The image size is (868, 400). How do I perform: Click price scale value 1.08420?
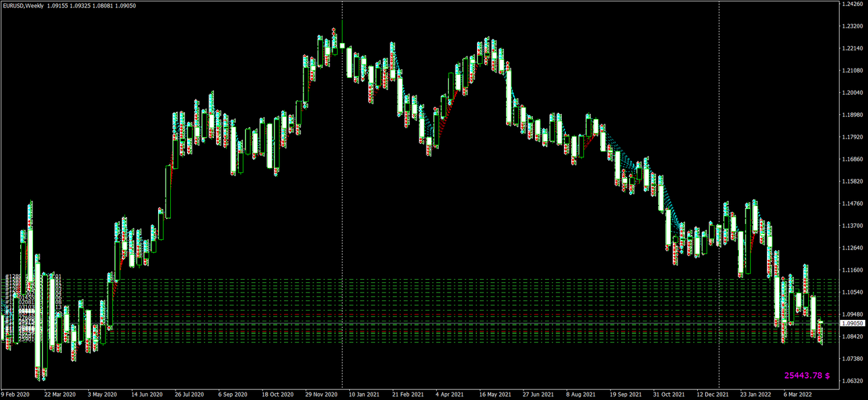click(x=851, y=337)
